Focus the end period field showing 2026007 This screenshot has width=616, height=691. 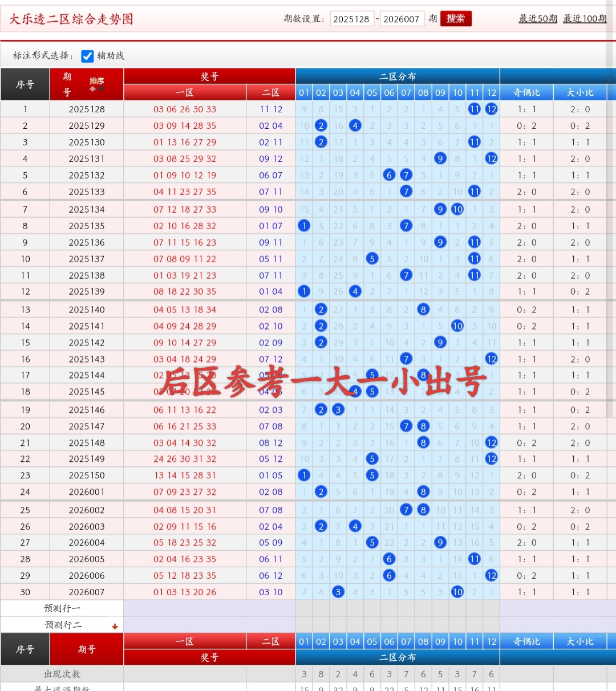click(402, 19)
